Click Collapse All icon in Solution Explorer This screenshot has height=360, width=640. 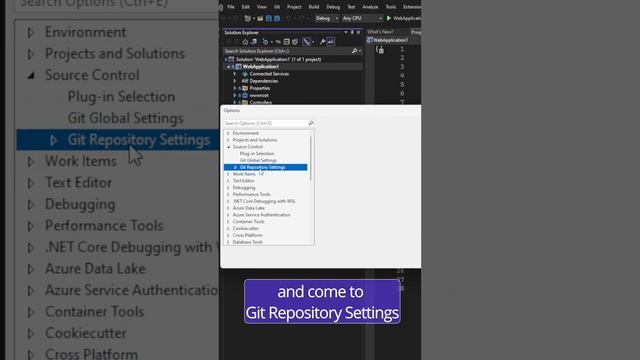(287, 42)
